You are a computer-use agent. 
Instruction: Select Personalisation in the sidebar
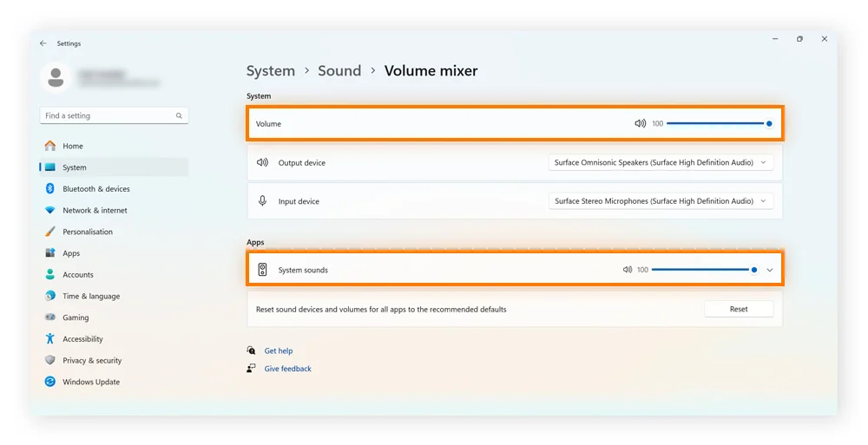coord(87,232)
